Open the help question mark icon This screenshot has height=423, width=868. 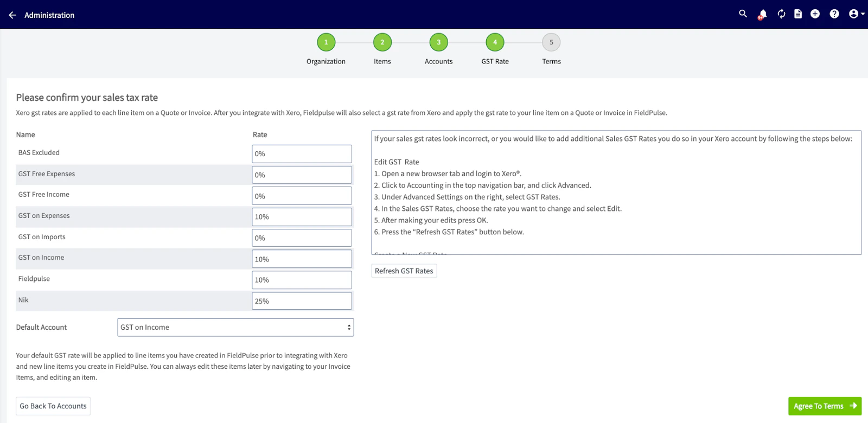834,14
